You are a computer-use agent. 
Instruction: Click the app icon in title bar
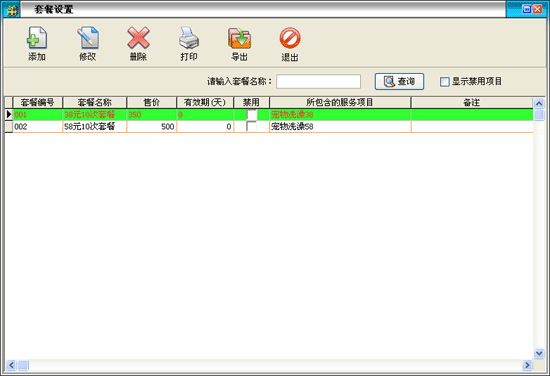(x=12, y=10)
